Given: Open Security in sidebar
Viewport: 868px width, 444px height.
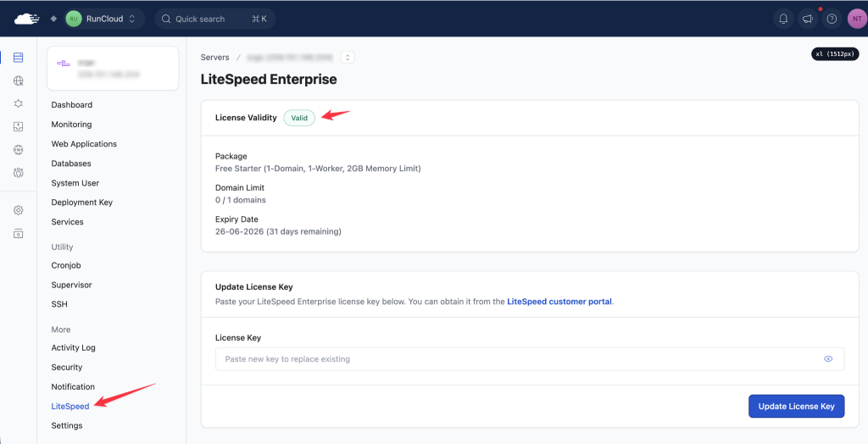Looking at the screenshot, I should point(66,367).
